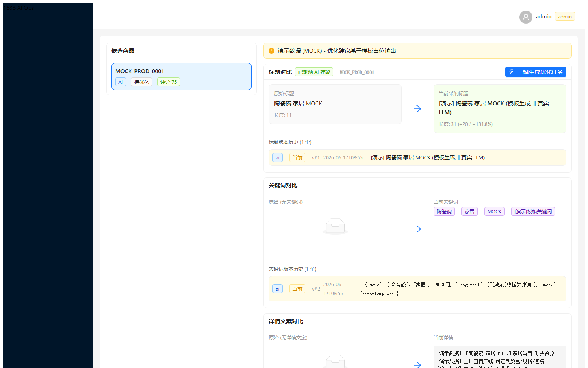The width and height of the screenshot is (588, 368).
Task: Click the adopted title text starting with [演示]
Action: click(494, 108)
